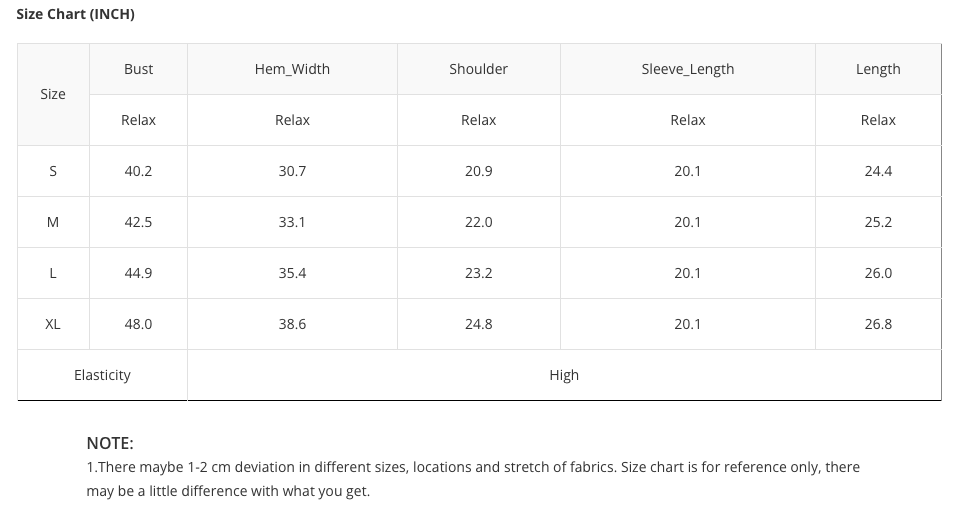Click the 48.0 bust value for XL
The height and width of the screenshot is (521, 958).
coord(139,324)
